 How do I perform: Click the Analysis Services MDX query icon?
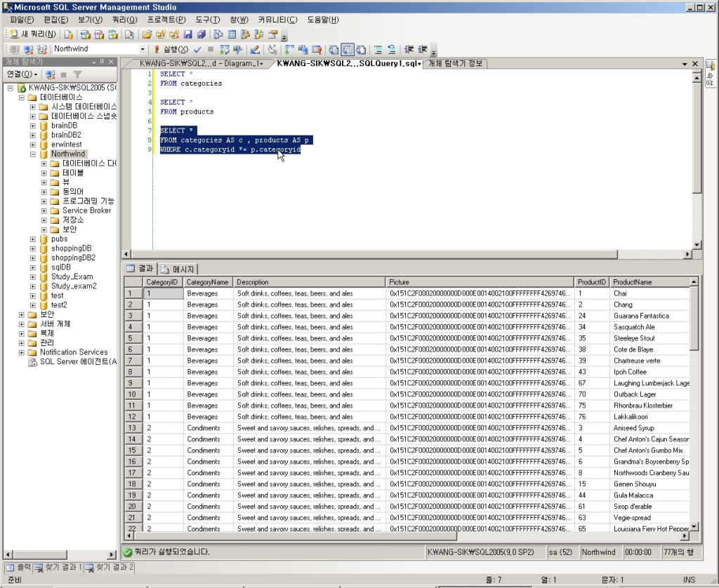85,34
